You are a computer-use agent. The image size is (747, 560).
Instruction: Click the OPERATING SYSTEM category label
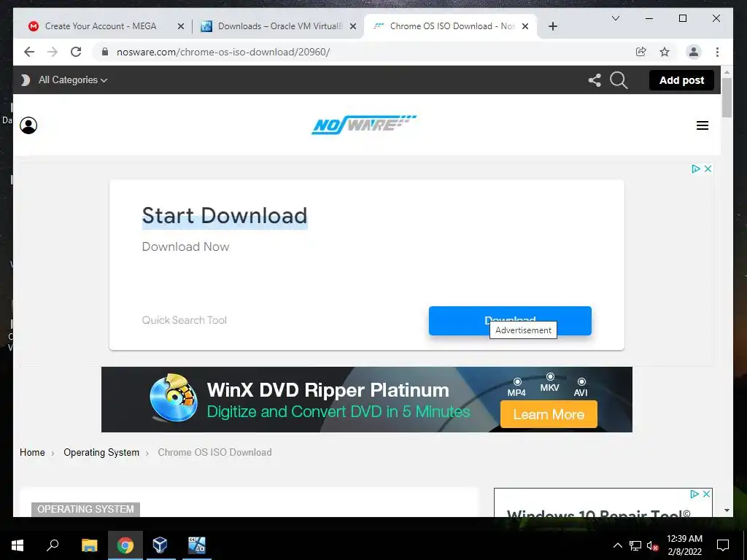coord(86,509)
